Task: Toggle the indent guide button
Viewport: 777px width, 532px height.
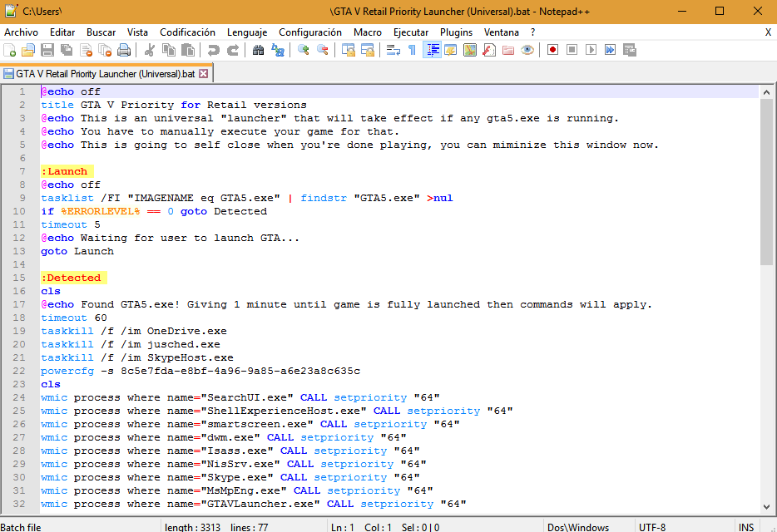Action: pos(432,50)
